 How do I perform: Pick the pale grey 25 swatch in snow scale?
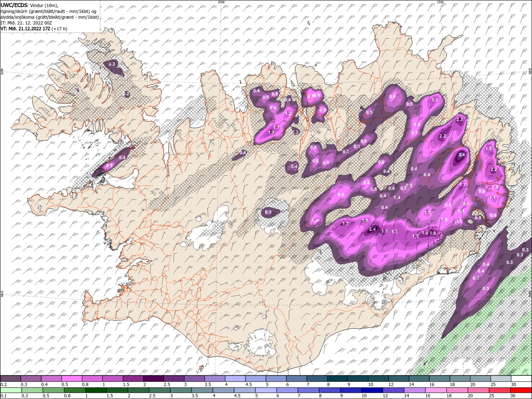click(501, 379)
